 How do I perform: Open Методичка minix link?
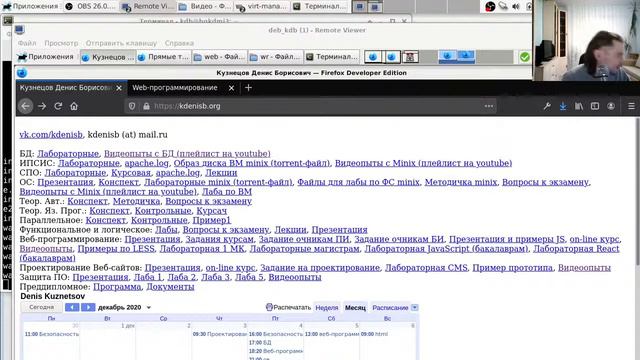click(x=460, y=182)
